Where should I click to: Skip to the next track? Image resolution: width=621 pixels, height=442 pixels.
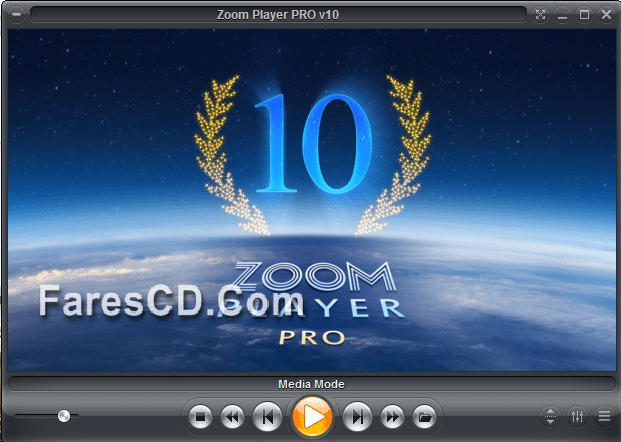click(357, 415)
